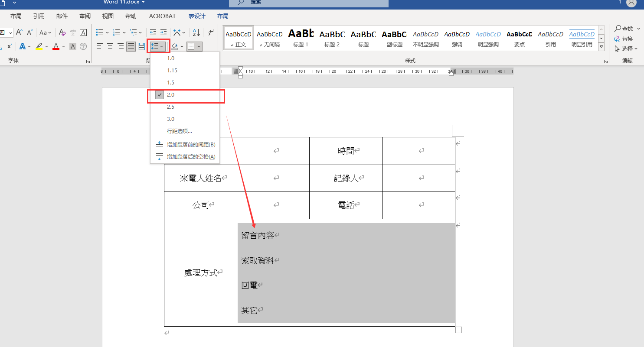The width and height of the screenshot is (644, 347).
Task: Open Text Effects dropdown arrow
Action: coord(29,46)
